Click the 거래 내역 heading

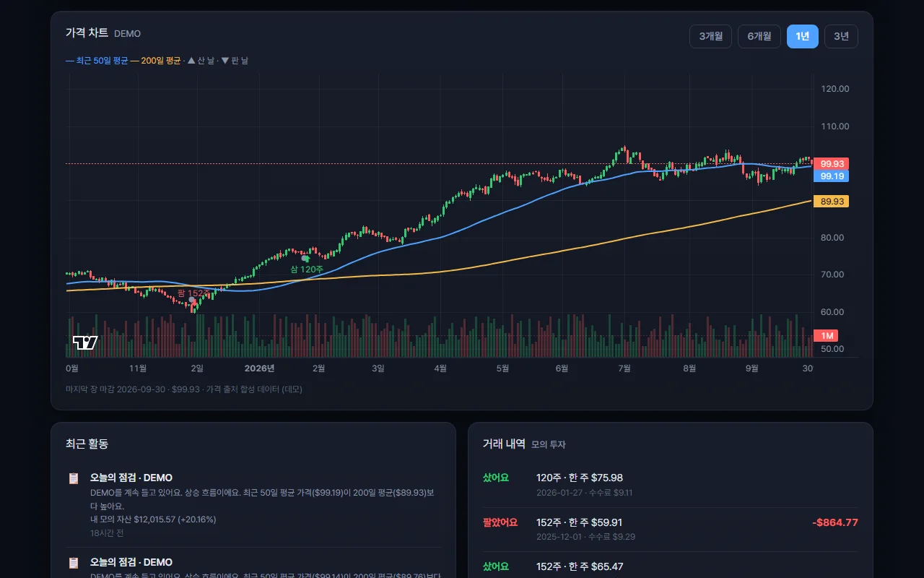point(504,444)
